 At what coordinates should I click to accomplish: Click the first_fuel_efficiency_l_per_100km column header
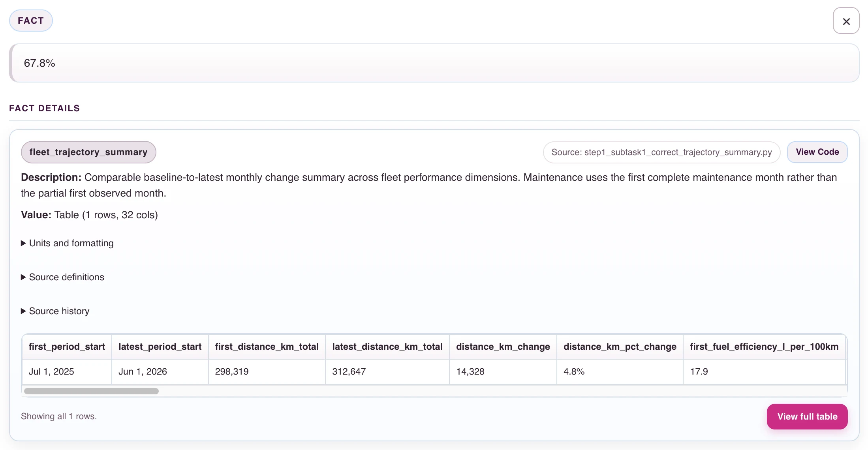pyautogui.click(x=764, y=347)
